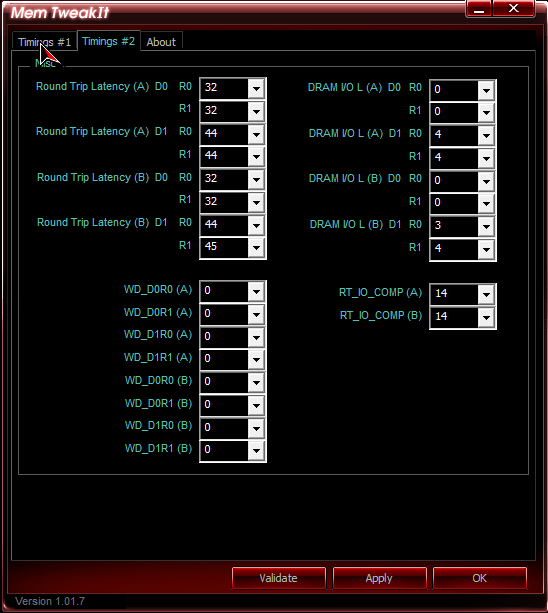Open DRAM I/O L (A) D1 R1 dropdown

coord(486,158)
